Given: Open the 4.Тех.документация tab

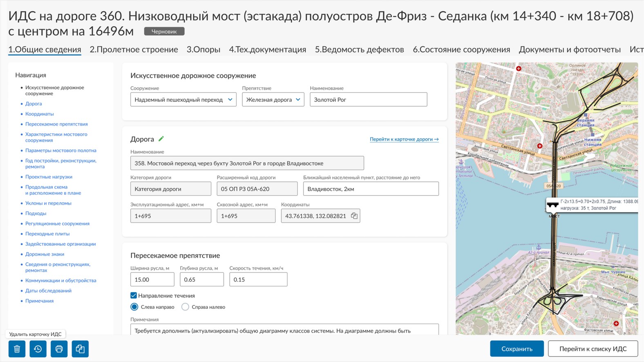Looking at the screenshot, I should pyautogui.click(x=267, y=49).
